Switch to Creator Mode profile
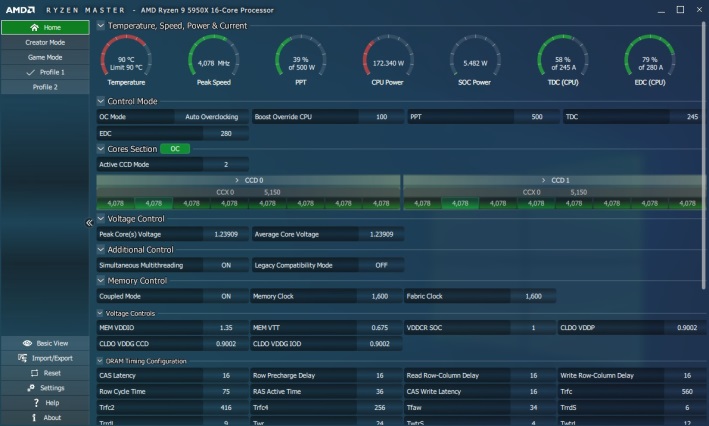The height and width of the screenshot is (426, 709). click(x=45, y=42)
